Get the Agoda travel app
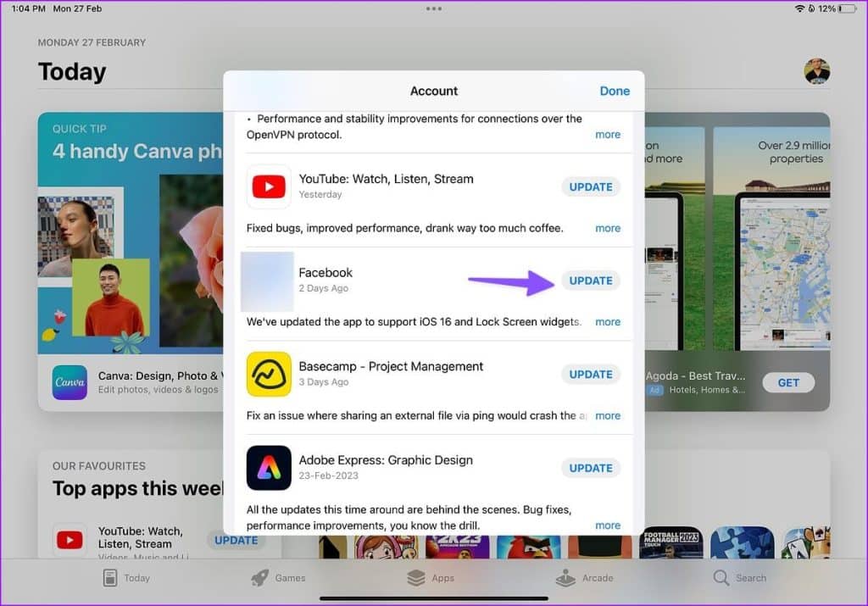This screenshot has height=606, width=868. 787,382
